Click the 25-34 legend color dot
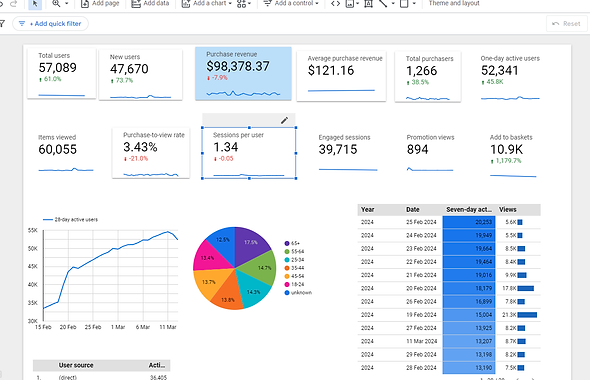 (x=287, y=260)
